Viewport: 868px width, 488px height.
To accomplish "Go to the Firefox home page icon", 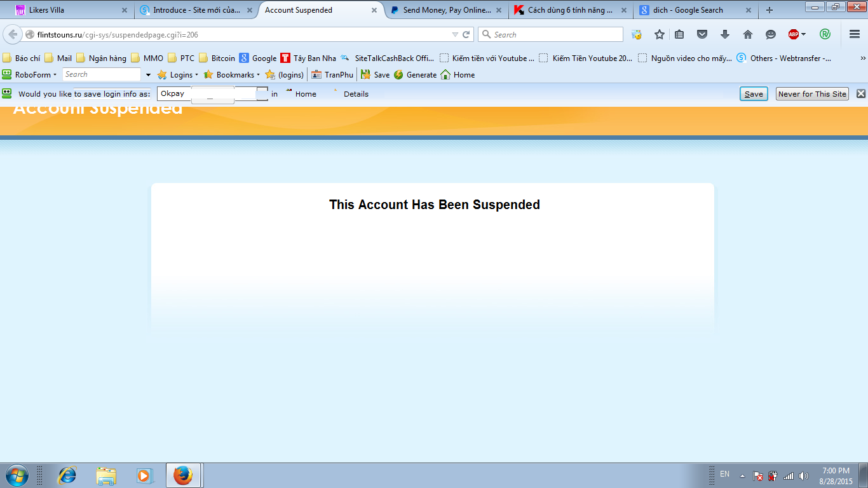I will (x=748, y=34).
